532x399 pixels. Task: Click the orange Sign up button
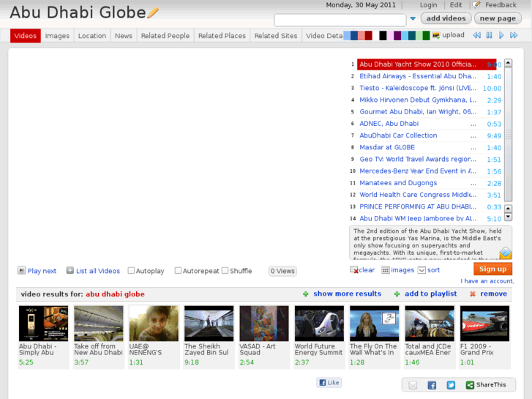click(x=492, y=269)
